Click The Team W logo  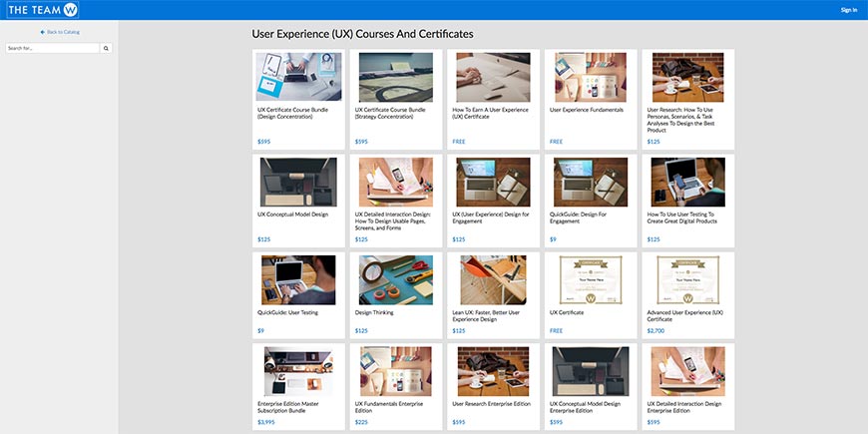[43, 10]
